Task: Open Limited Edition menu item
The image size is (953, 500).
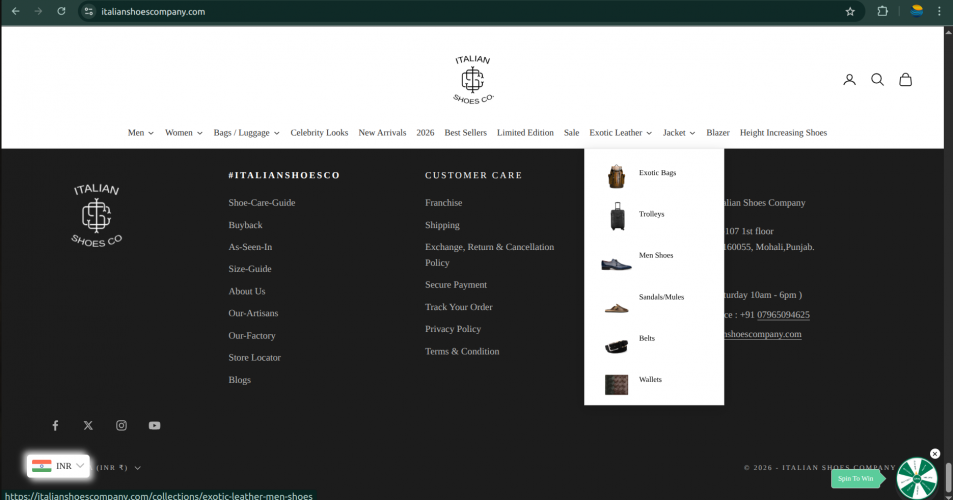Action: [525, 132]
